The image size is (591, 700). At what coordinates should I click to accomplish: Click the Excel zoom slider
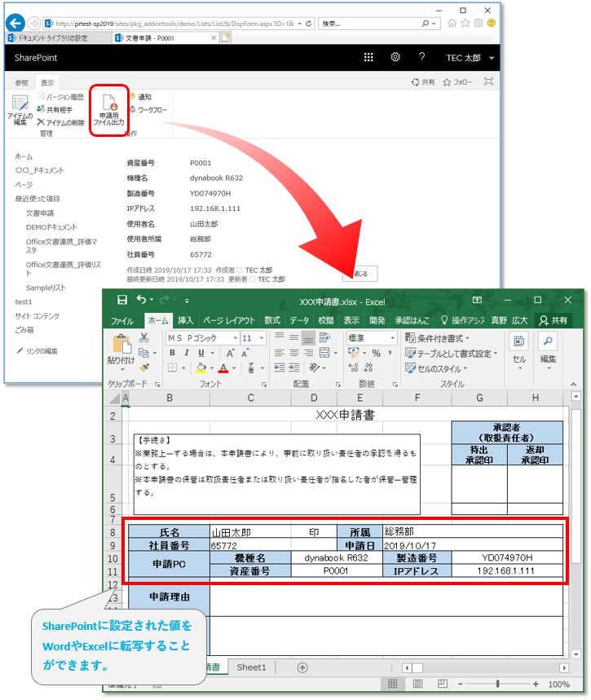pyautogui.click(x=497, y=685)
